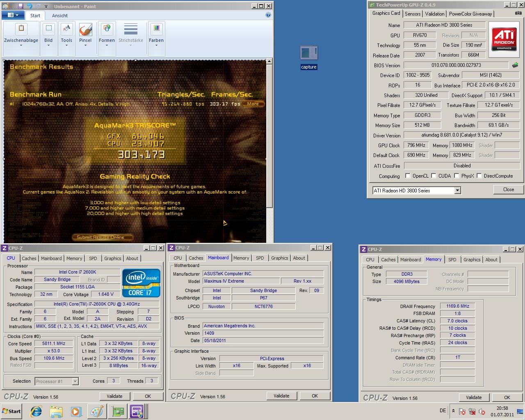Click OK in the left CPU-Z window
Screen dimensions: 525x420
[x=148, y=396]
